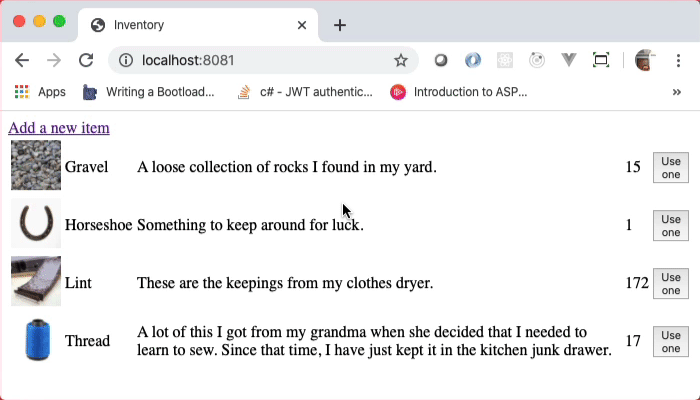Open the Apps bookmarks shortcut
The image size is (700, 400).
pyautogui.click(x=40, y=92)
